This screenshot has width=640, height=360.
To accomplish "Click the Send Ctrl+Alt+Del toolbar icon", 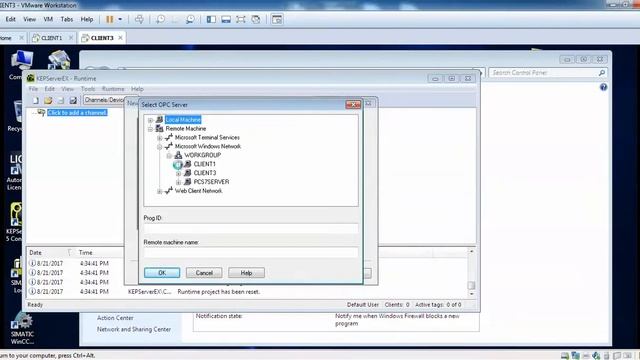I will [x=139, y=19].
